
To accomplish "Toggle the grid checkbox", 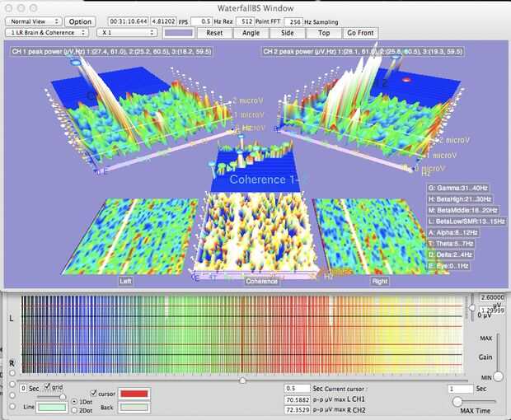I will [x=47, y=386].
